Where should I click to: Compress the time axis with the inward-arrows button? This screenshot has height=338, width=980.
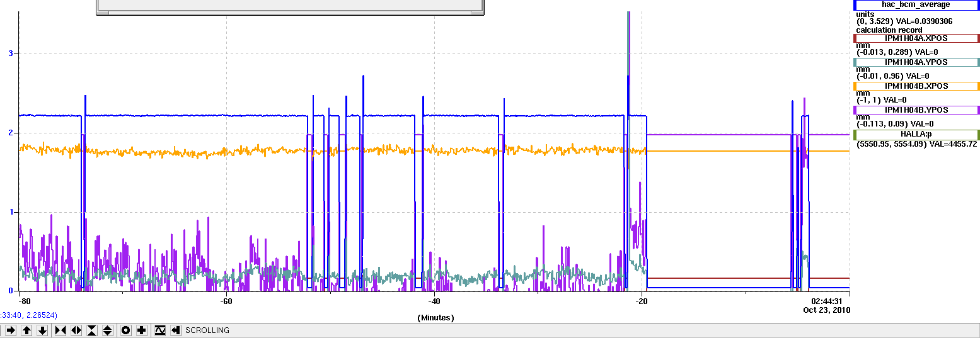coord(61,330)
